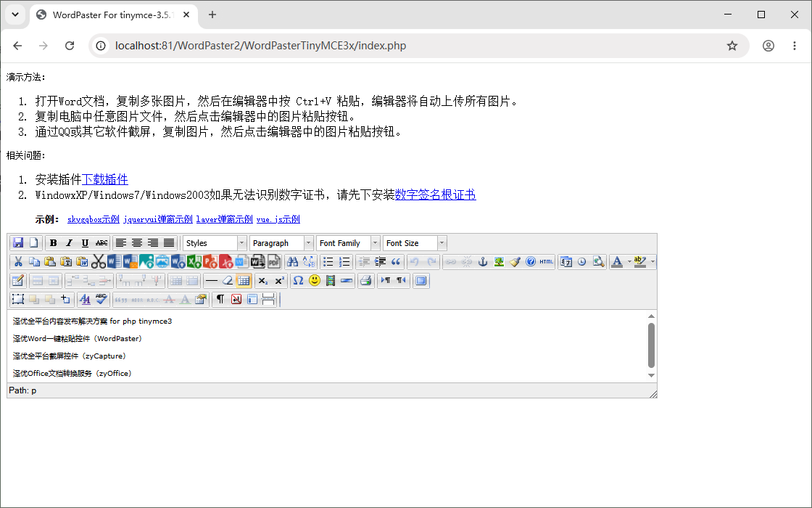Click the spellcheck ABC checkmark icon
Viewport: 812px width, 508px height.
[x=101, y=299]
